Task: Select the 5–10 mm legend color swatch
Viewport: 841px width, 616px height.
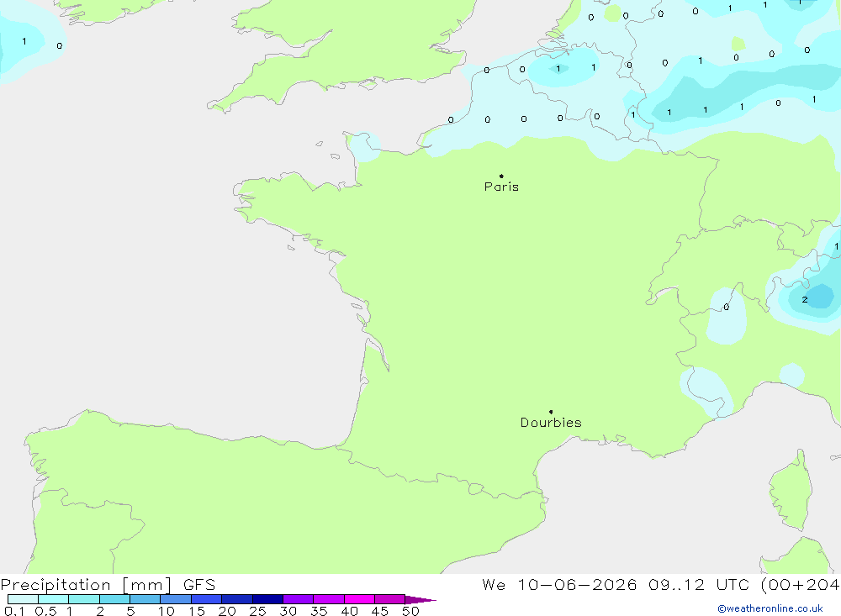Action: coord(145,599)
